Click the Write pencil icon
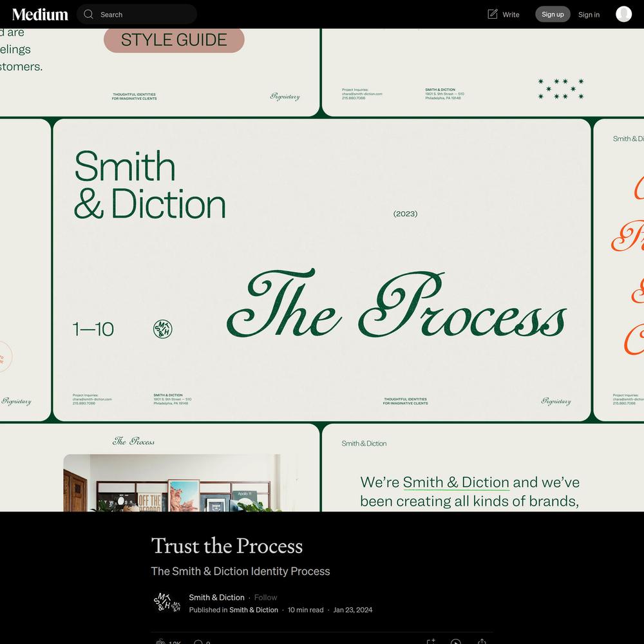Image resolution: width=644 pixels, height=644 pixels. (492, 14)
